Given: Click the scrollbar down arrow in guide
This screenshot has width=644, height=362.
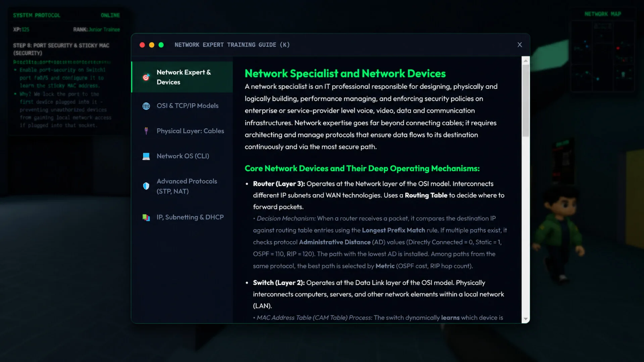Looking at the screenshot, I should pyautogui.click(x=526, y=319).
